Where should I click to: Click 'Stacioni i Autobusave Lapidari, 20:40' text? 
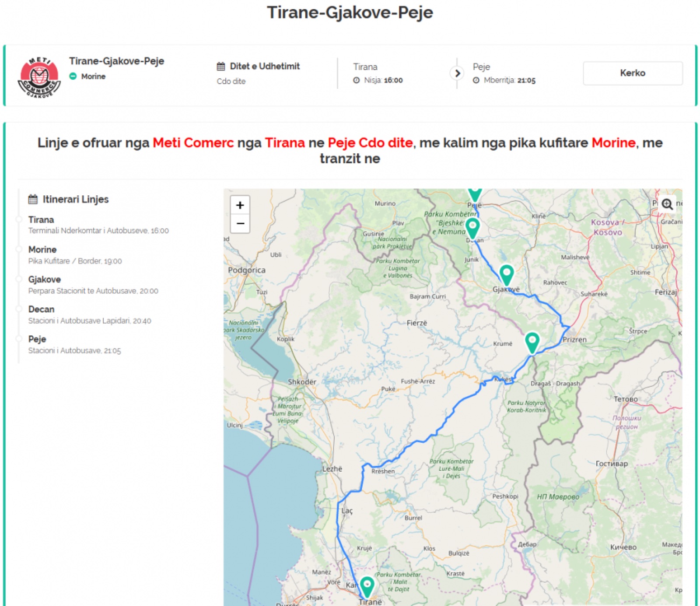pos(90,321)
